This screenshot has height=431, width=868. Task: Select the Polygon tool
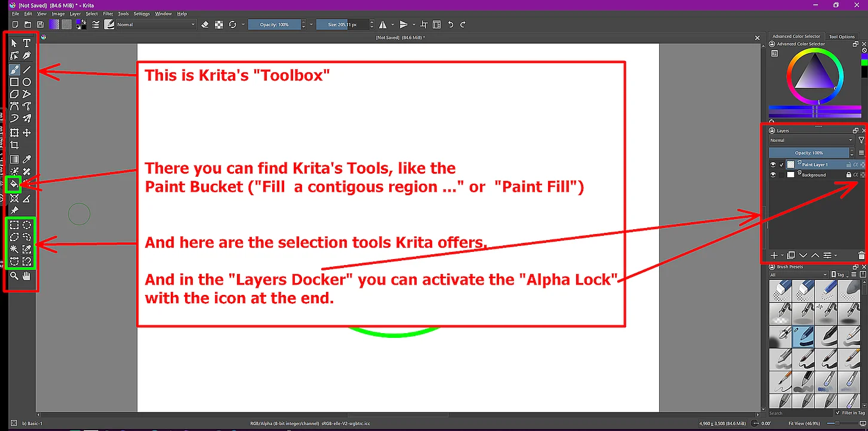(x=14, y=94)
